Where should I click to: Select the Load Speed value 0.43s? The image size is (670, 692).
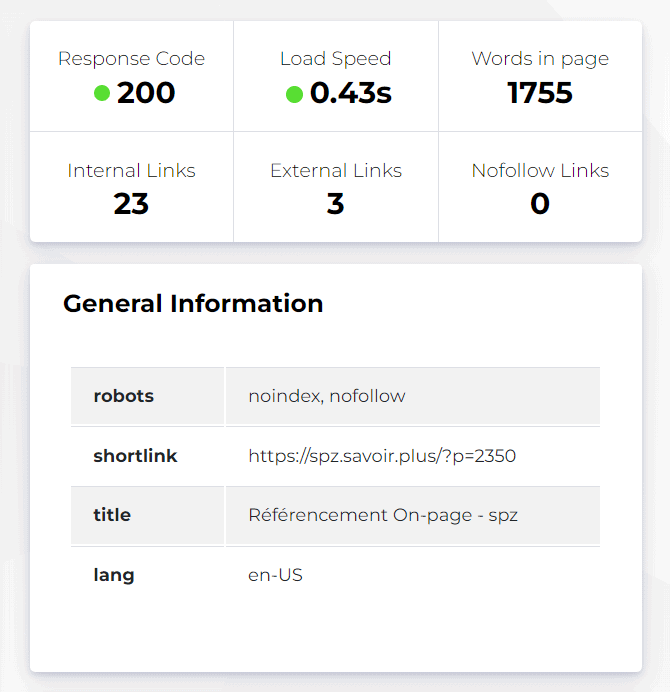[x=350, y=93]
